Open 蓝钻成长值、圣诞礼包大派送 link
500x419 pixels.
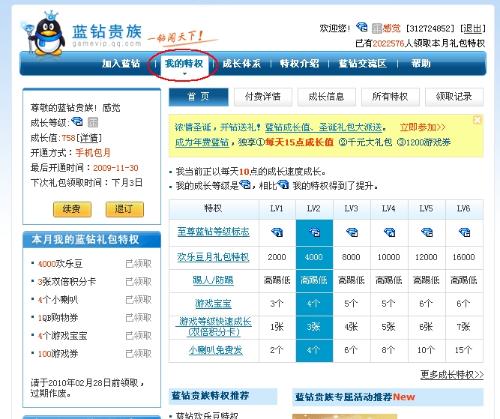coord(323,127)
